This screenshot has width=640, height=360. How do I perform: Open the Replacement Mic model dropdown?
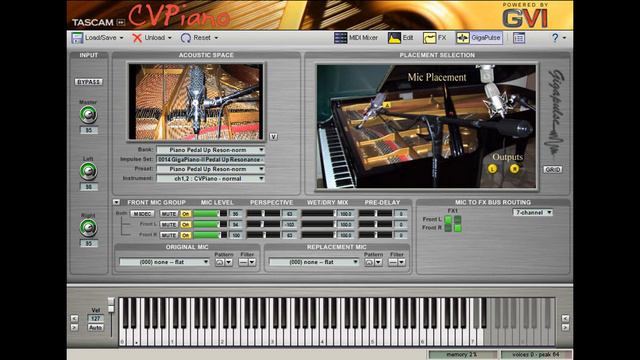(x=314, y=262)
